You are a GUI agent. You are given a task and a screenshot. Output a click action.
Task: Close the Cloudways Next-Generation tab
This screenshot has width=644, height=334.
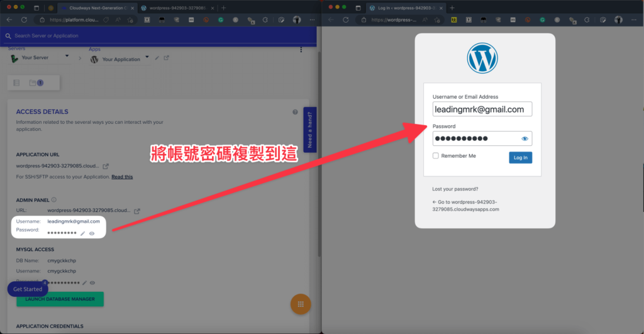pyautogui.click(x=132, y=8)
